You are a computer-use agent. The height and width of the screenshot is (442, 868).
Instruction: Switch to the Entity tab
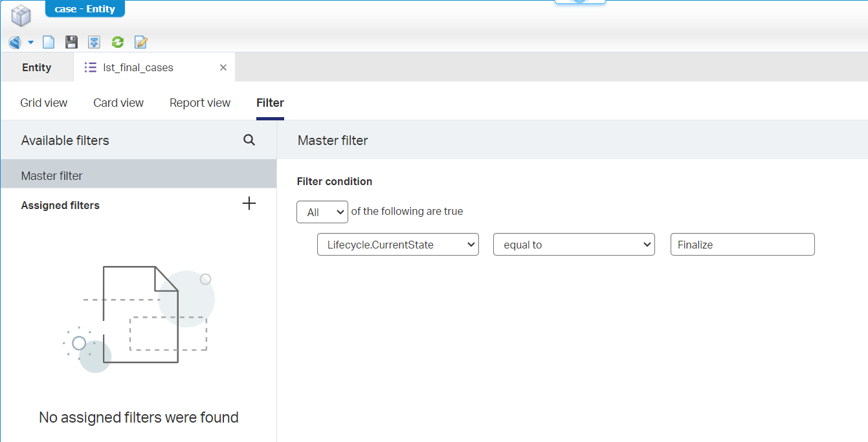[x=37, y=67]
